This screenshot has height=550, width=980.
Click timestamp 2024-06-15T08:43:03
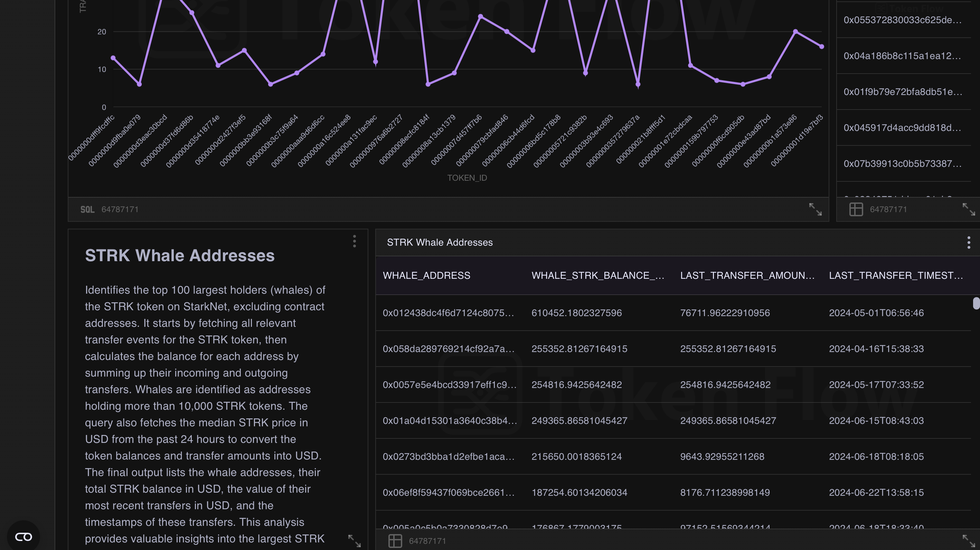(x=876, y=421)
